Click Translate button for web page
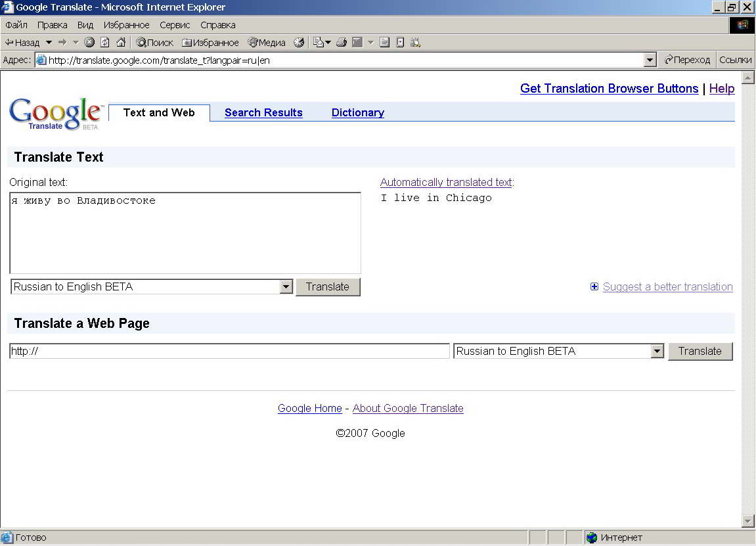The width and height of the screenshot is (756, 546). pyautogui.click(x=700, y=351)
